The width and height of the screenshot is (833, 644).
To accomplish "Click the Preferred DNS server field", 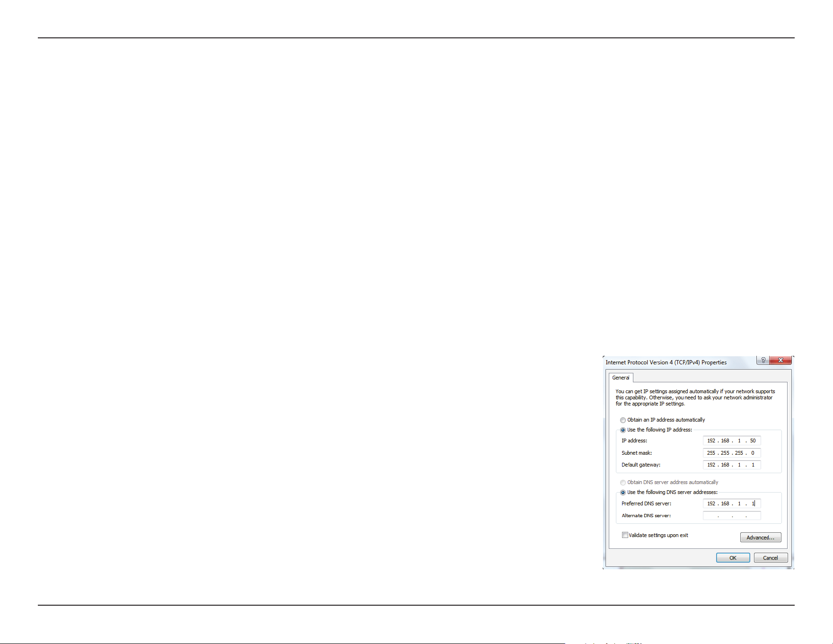I will click(732, 503).
